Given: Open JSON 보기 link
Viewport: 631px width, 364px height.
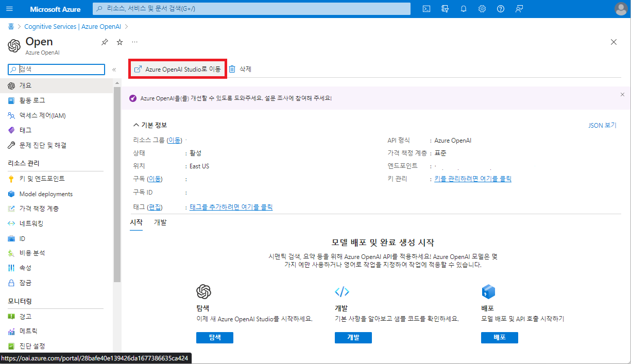Looking at the screenshot, I should (602, 125).
